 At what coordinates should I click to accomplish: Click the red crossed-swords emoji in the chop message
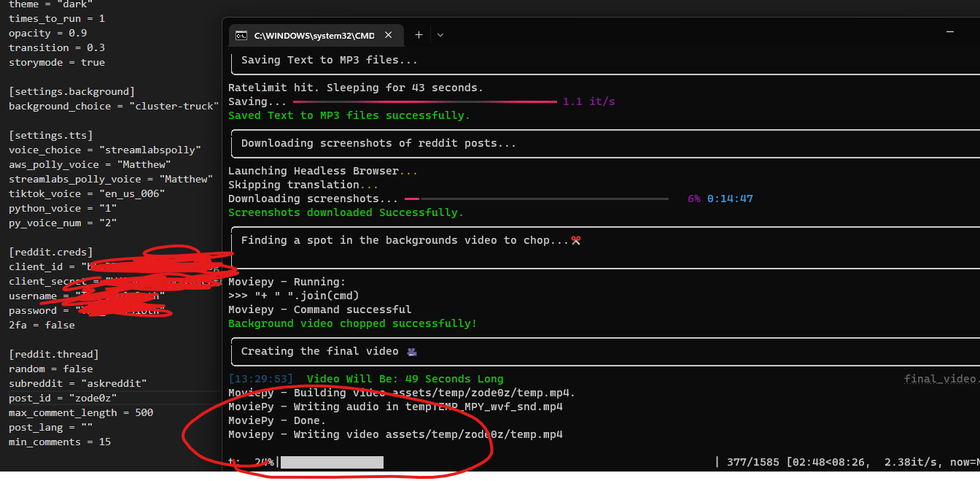[575, 239]
